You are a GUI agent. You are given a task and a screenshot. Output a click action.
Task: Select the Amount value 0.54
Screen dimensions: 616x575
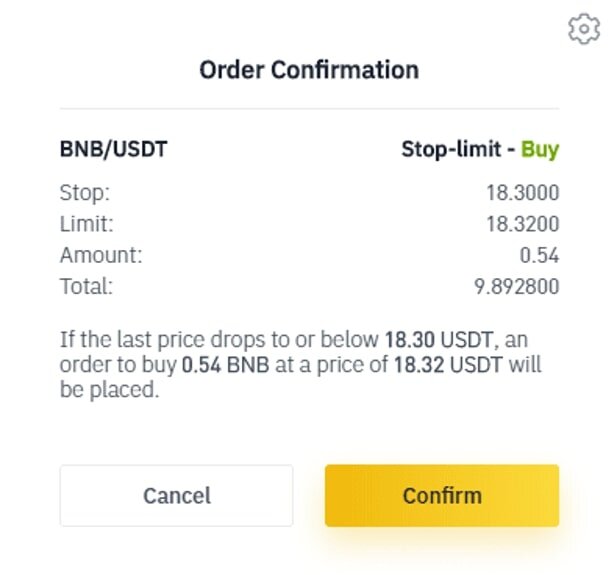(539, 255)
